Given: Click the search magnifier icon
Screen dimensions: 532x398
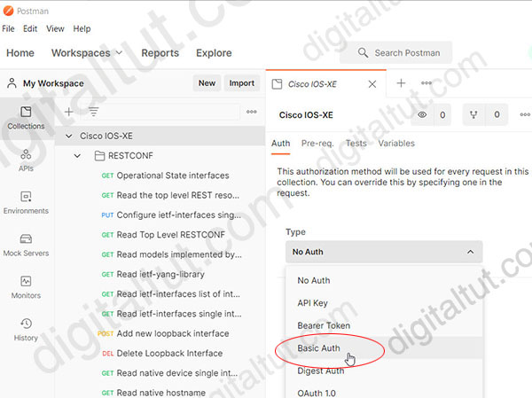Looking at the screenshot, I should 363,52.
